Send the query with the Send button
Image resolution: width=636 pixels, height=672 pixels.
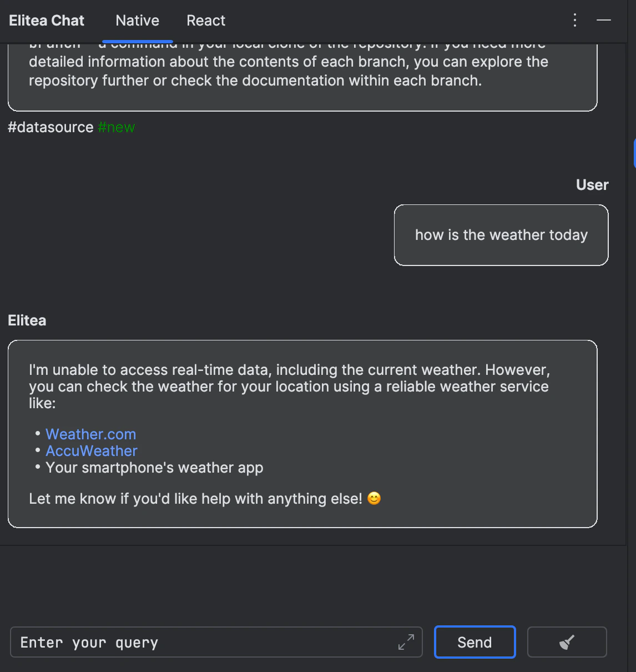tap(475, 642)
